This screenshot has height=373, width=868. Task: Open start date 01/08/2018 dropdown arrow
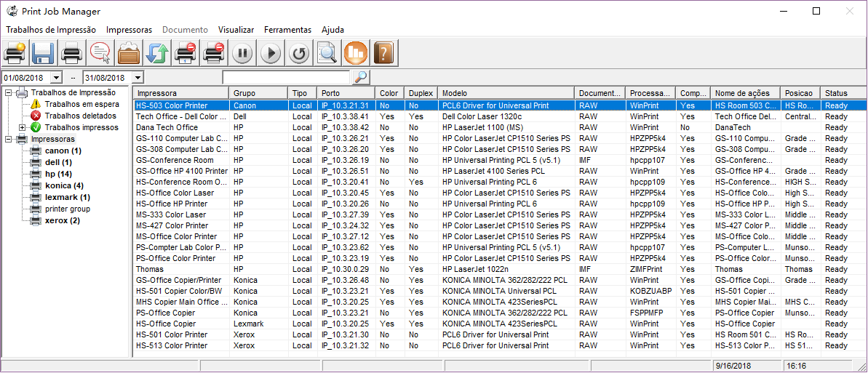tap(57, 78)
